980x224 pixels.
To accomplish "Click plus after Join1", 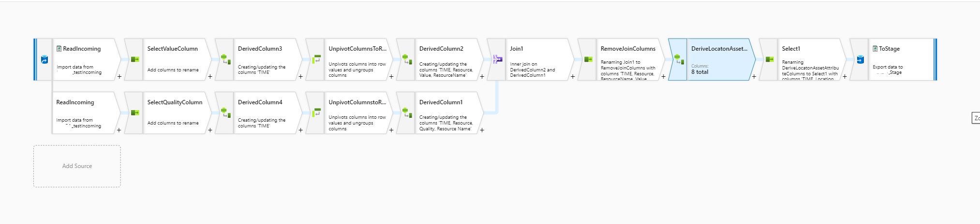I will tap(573, 76).
